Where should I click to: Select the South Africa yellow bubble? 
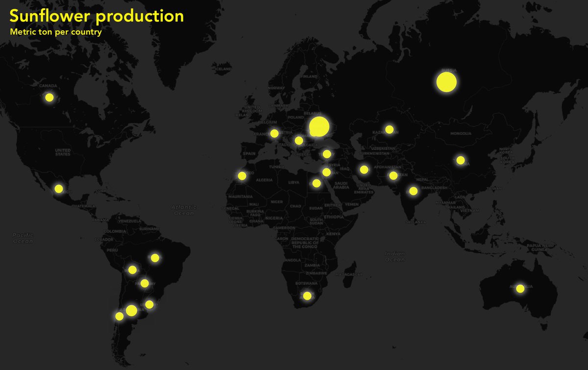pos(307,296)
